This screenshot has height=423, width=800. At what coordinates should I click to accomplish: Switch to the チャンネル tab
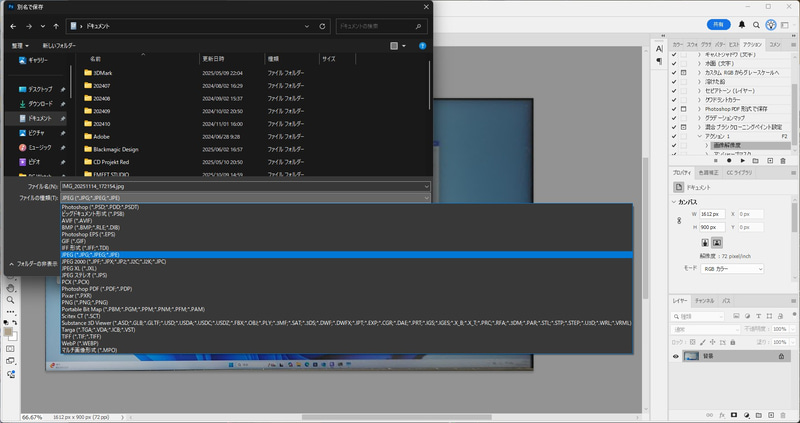click(x=705, y=301)
